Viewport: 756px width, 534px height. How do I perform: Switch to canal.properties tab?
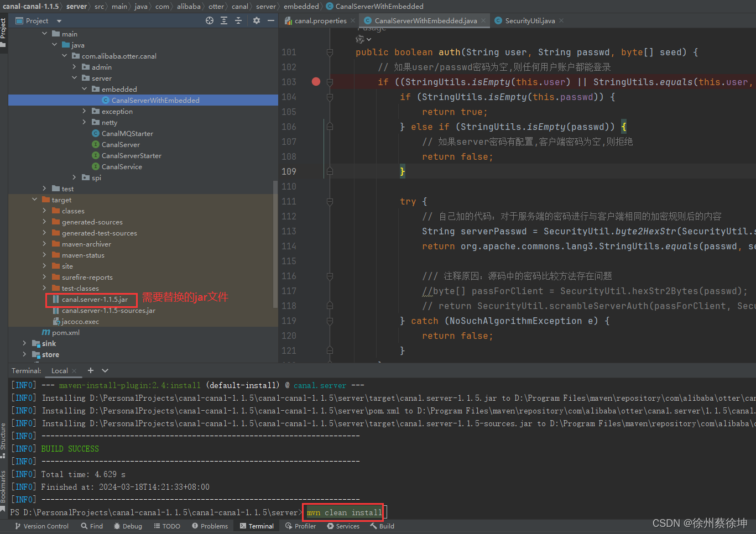320,20
